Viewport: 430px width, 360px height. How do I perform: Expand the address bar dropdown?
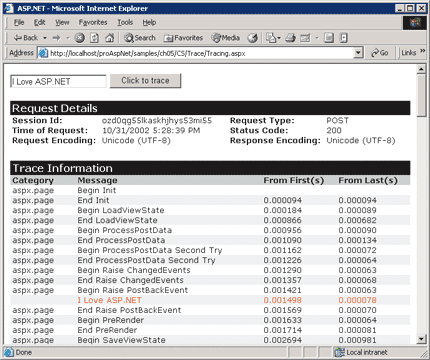pyautogui.click(x=358, y=53)
